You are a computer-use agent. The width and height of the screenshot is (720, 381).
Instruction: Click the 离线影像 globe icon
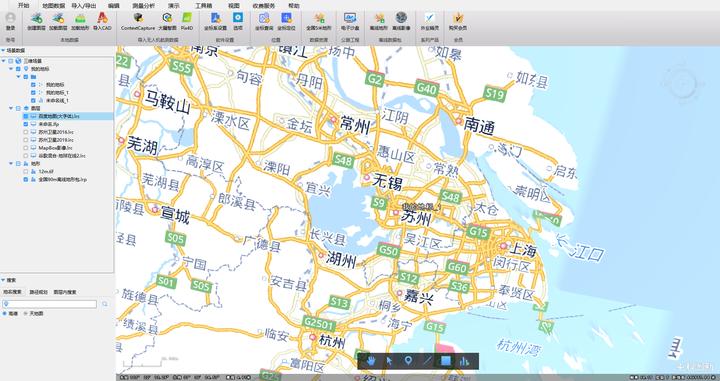point(401,18)
